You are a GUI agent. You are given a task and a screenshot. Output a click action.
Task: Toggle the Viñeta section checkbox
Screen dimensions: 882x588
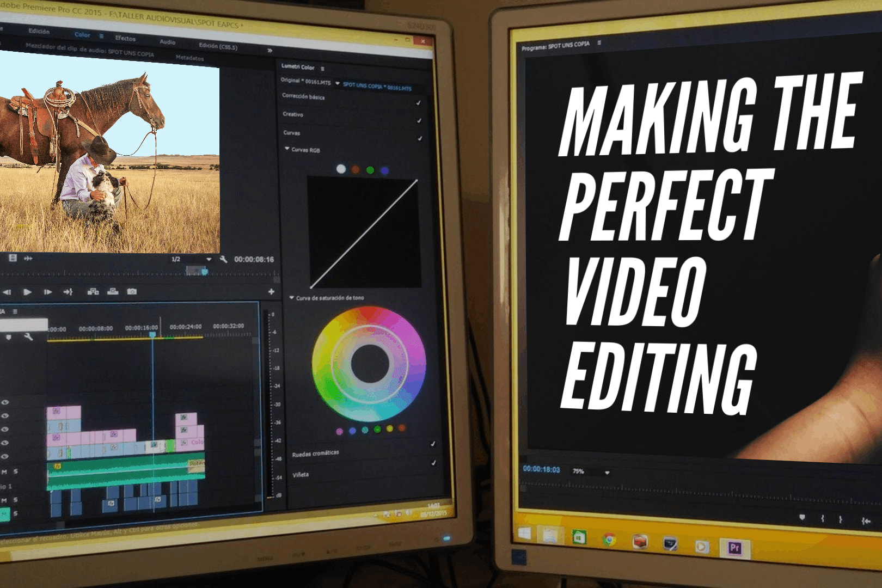[433, 463]
